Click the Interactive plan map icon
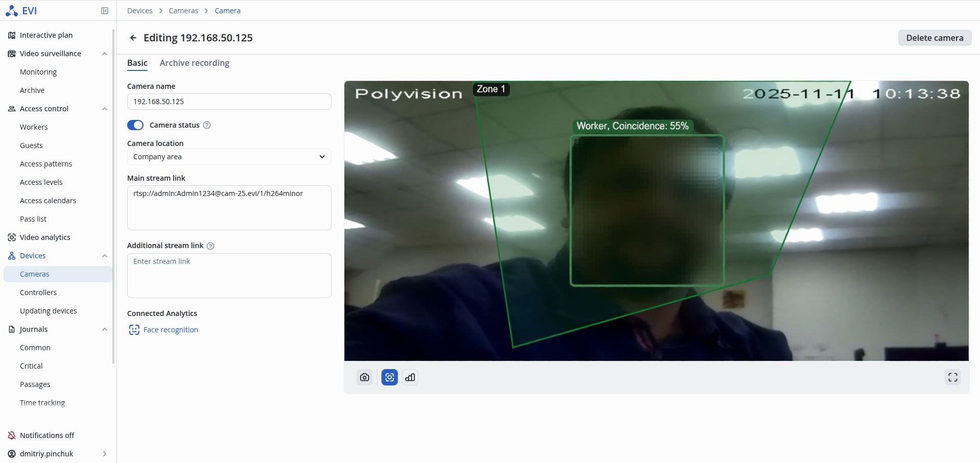 coord(12,35)
